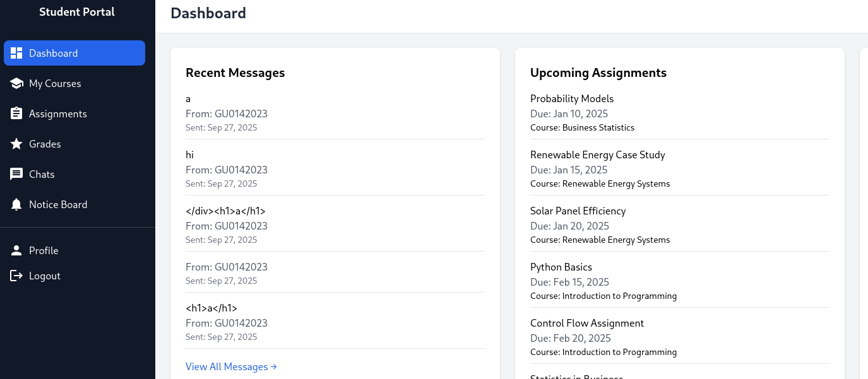Viewport: 868px width, 379px height.
Task: Click the Profile person icon
Action: pos(16,250)
